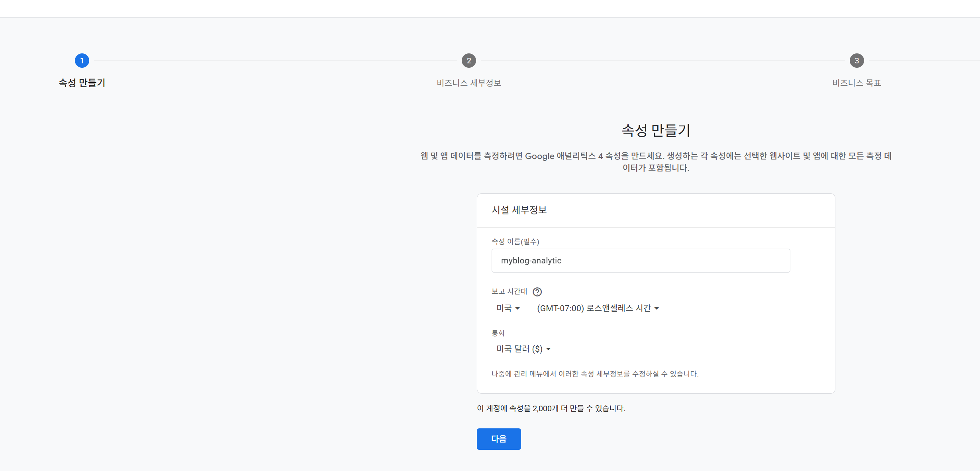Click the 시설 세부정보 card header

pyautogui.click(x=519, y=210)
